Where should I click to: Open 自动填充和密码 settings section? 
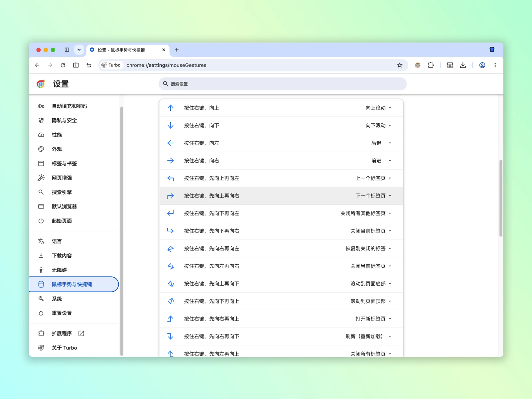click(74, 106)
